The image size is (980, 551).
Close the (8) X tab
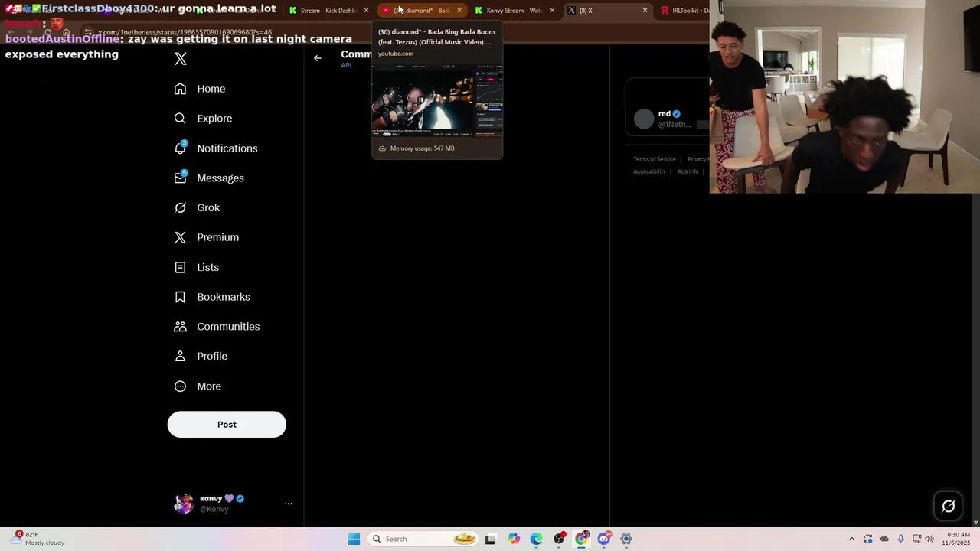point(645,11)
